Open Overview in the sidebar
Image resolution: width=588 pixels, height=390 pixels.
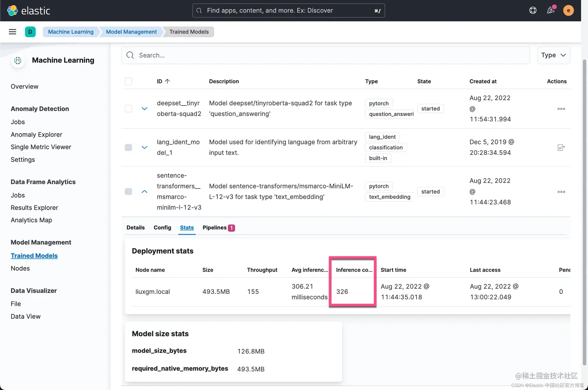24,86
